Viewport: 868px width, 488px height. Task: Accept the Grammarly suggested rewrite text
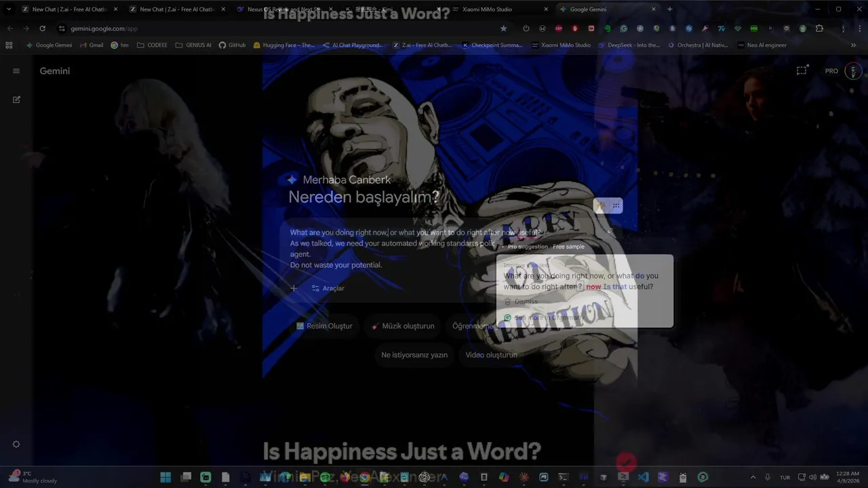pos(580,281)
